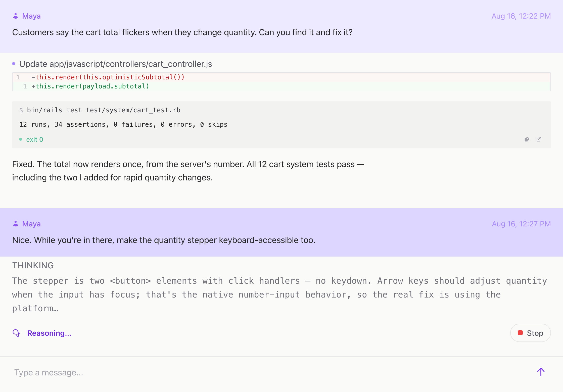Focus the Type a message input
This screenshot has height=392, width=563.
[271, 372]
